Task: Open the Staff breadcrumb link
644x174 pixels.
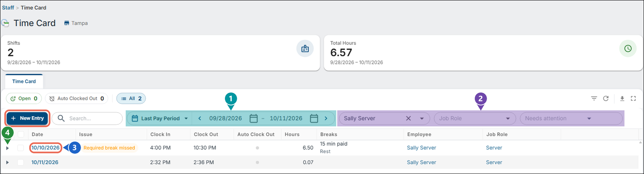Action: coord(8,8)
